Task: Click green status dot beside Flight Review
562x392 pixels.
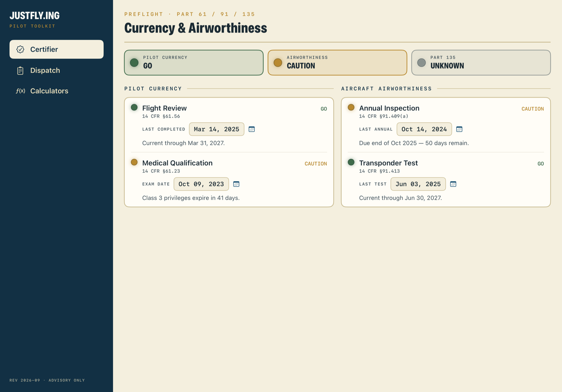Action: (x=134, y=107)
